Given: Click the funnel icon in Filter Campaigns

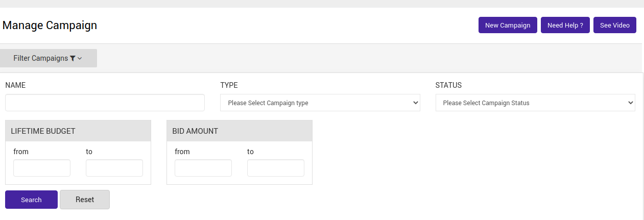Looking at the screenshot, I should [73, 59].
